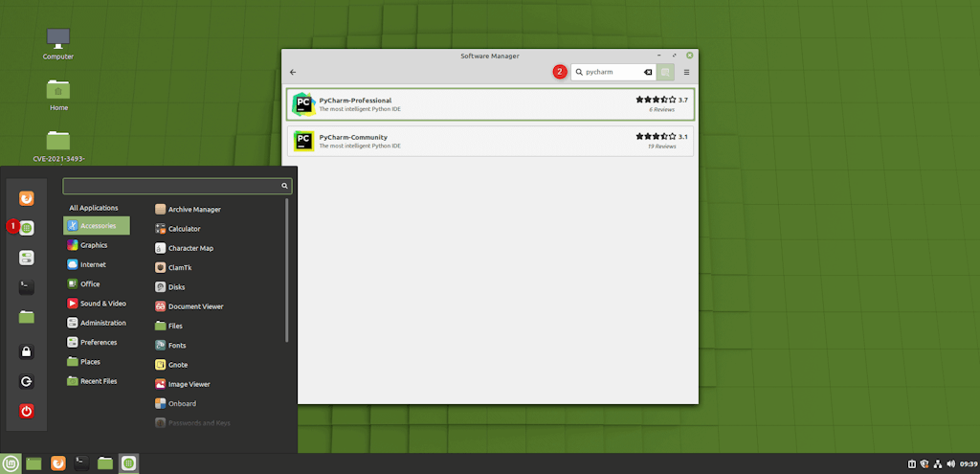Open the network icon in system tray
Viewport: 980px width, 474px height.
click(938, 464)
